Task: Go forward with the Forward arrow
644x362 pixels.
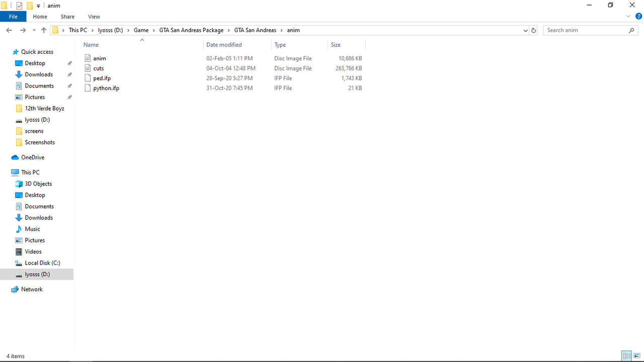Action: pyautogui.click(x=23, y=30)
